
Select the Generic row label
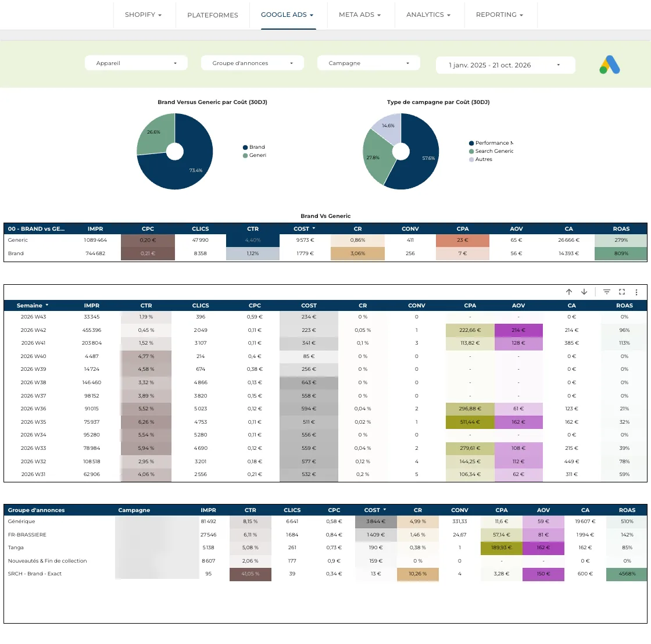click(18, 240)
